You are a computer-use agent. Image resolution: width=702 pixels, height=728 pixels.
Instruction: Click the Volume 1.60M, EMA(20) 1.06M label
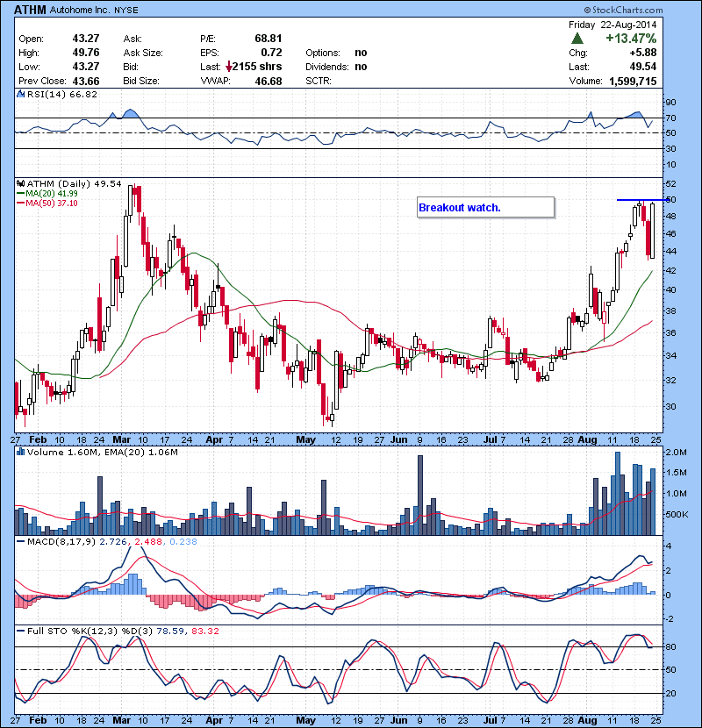click(102, 452)
